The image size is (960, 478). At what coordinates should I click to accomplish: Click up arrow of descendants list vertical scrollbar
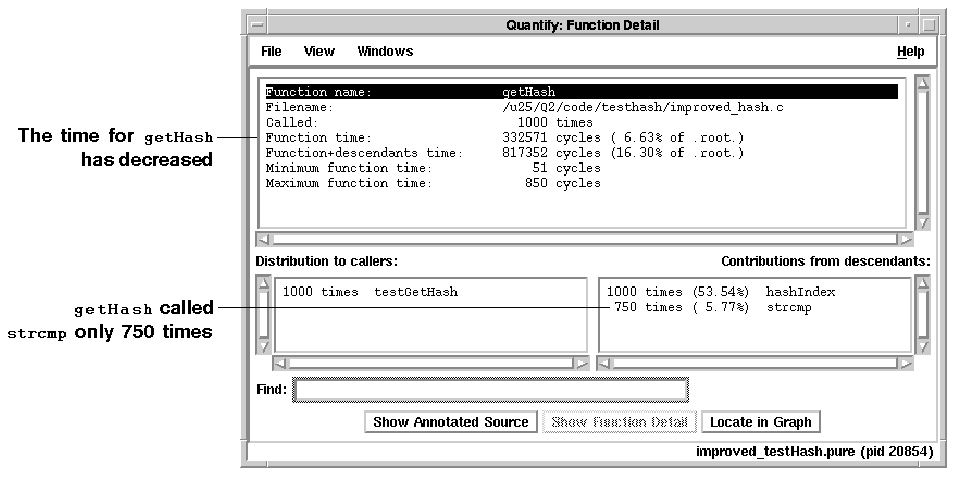tap(922, 282)
